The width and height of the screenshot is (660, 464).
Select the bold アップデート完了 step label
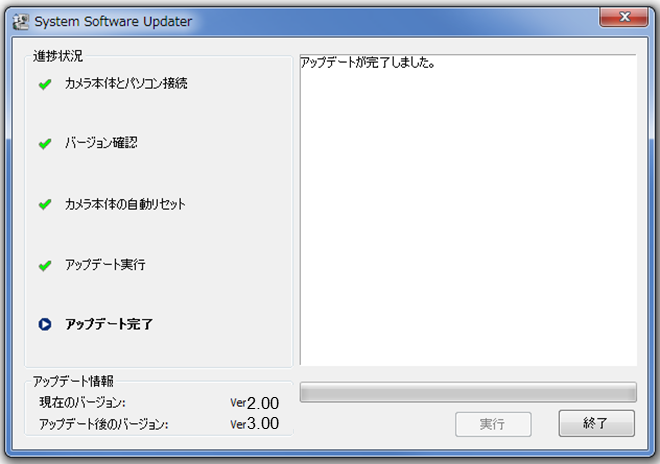[x=109, y=324]
